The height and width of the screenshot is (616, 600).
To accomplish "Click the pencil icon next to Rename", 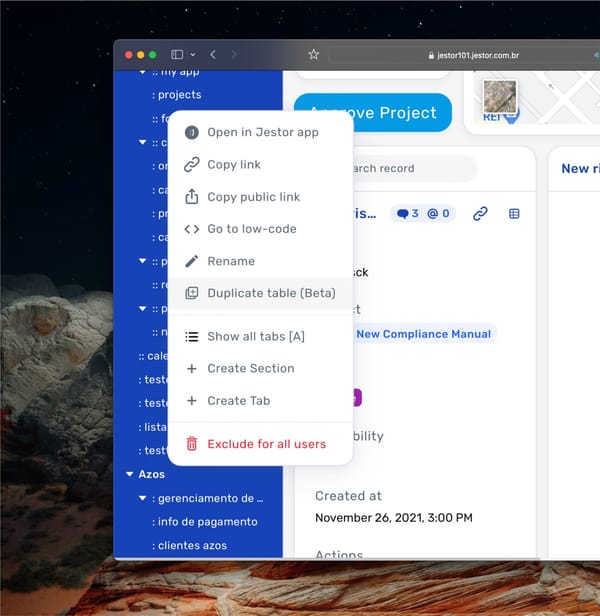I will pos(192,261).
